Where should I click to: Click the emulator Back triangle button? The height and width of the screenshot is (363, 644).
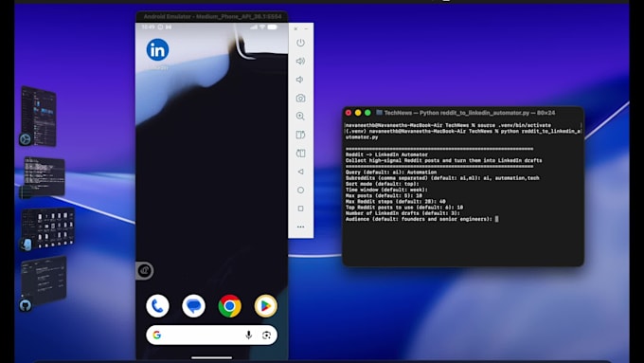300,172
